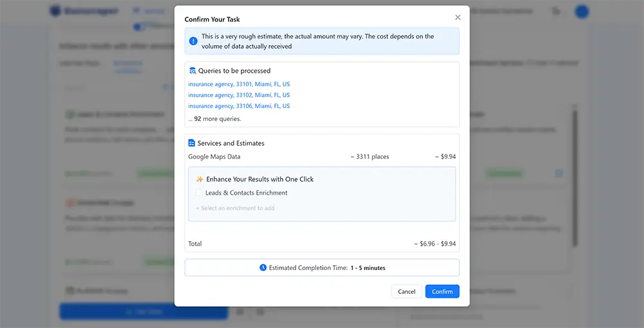Close the Confirm Your Task dialog
Image resolution: width=644 pixels, height=328 pixels.
[x=457, y=17]
